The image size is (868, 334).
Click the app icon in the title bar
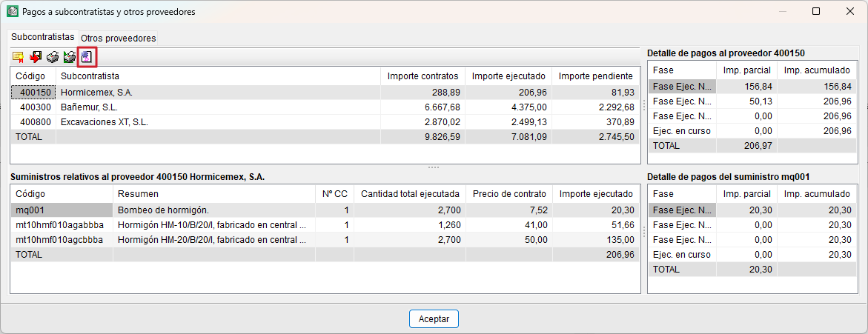[x=13, y=12]
